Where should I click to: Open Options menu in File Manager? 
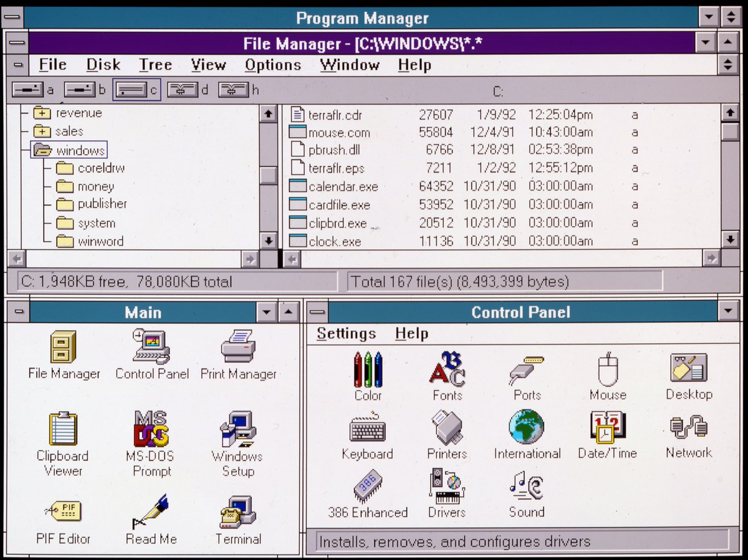273,65
